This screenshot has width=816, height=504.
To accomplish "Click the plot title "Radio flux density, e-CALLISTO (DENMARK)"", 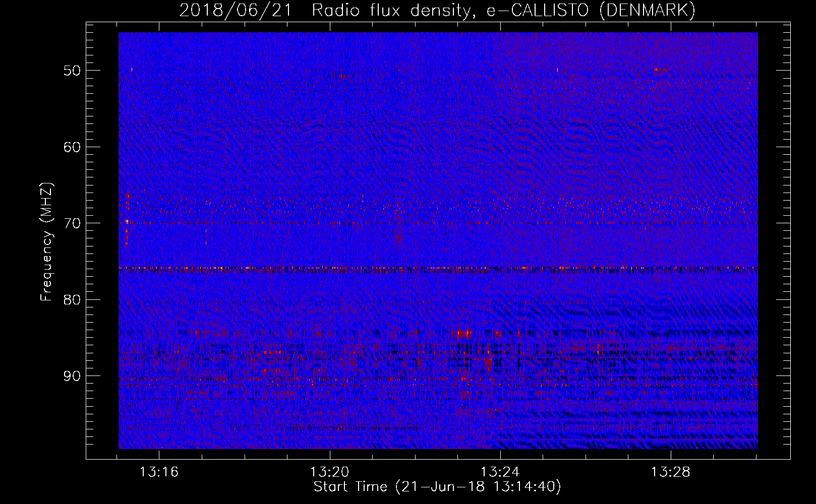I will (x=504, y=10).
